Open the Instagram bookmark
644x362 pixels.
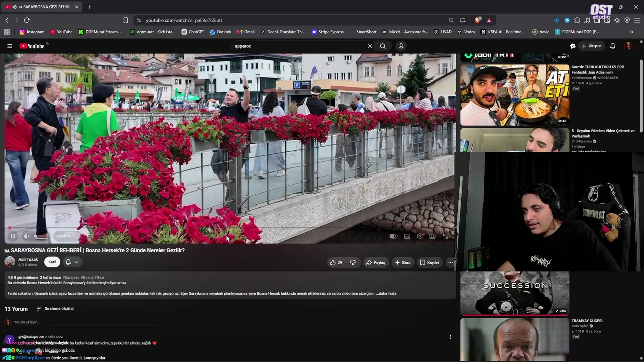(x=32, y=32)
